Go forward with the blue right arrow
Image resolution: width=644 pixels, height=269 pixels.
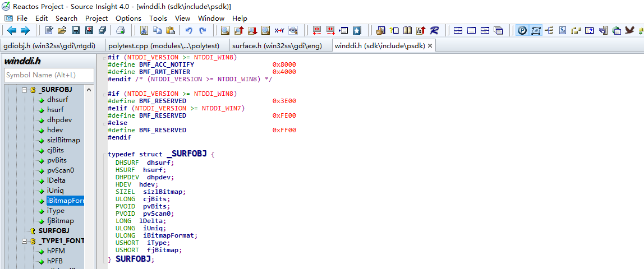click(x=25, y=30)
